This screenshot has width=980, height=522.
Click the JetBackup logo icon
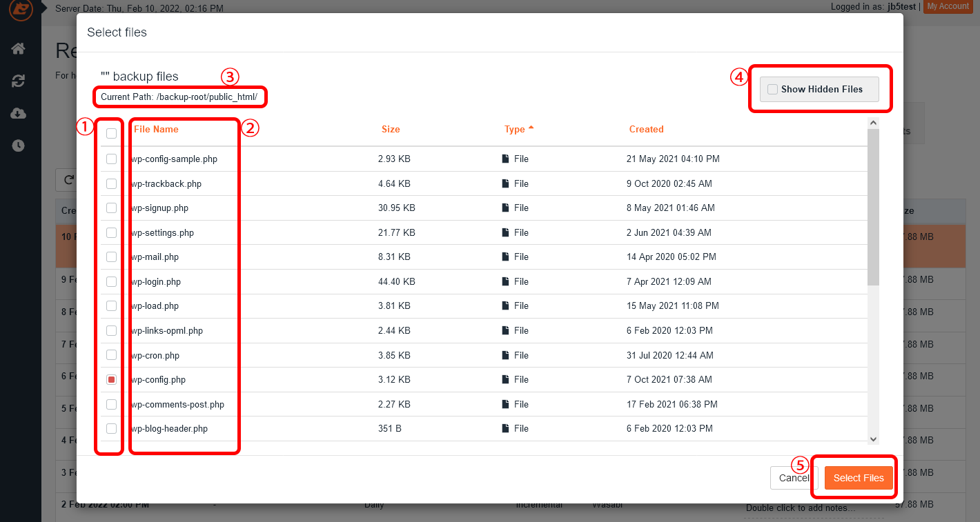pos(20,10)
